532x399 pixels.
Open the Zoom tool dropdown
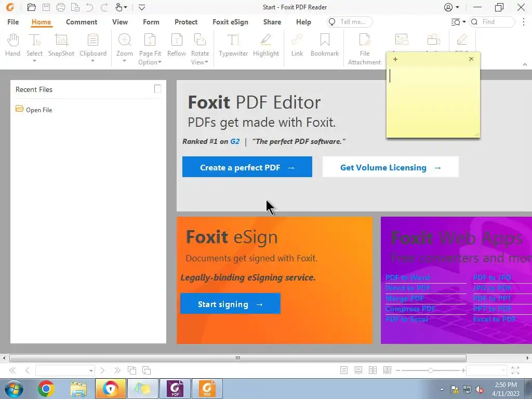(x=125, y=61)
